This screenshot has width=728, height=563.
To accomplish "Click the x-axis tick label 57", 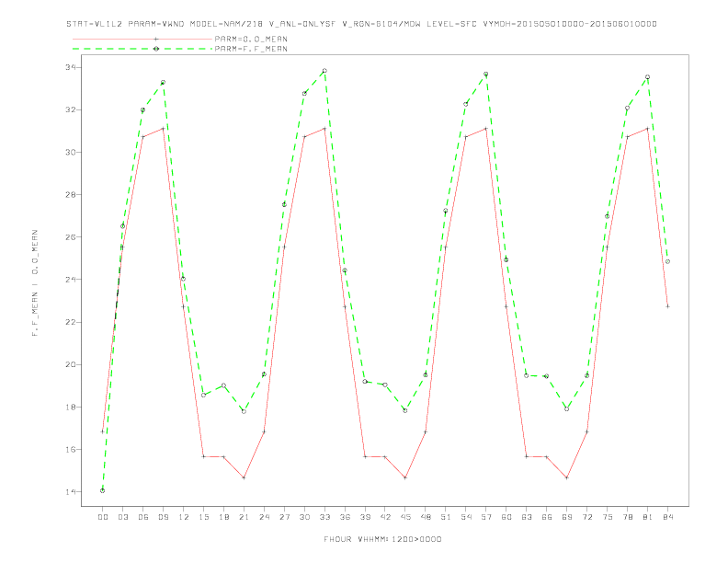I will tap(486, 517).
